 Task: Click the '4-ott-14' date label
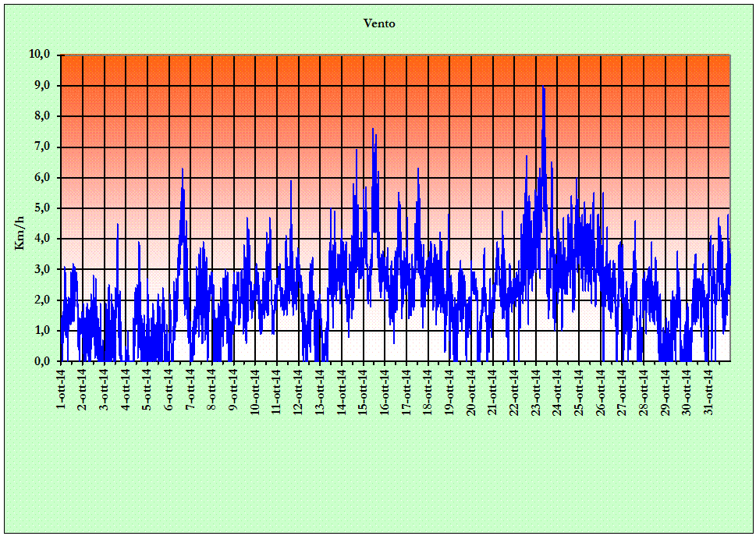pos(126,389)
